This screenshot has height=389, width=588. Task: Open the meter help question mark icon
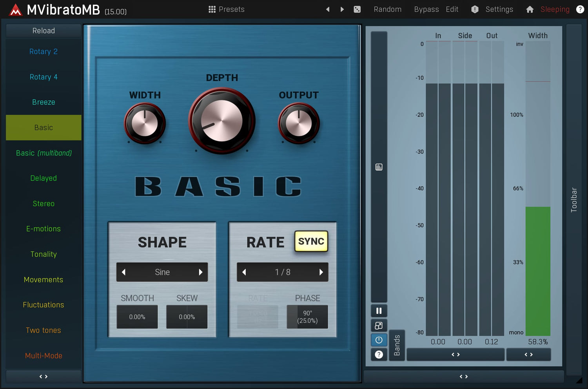point(379,355)
